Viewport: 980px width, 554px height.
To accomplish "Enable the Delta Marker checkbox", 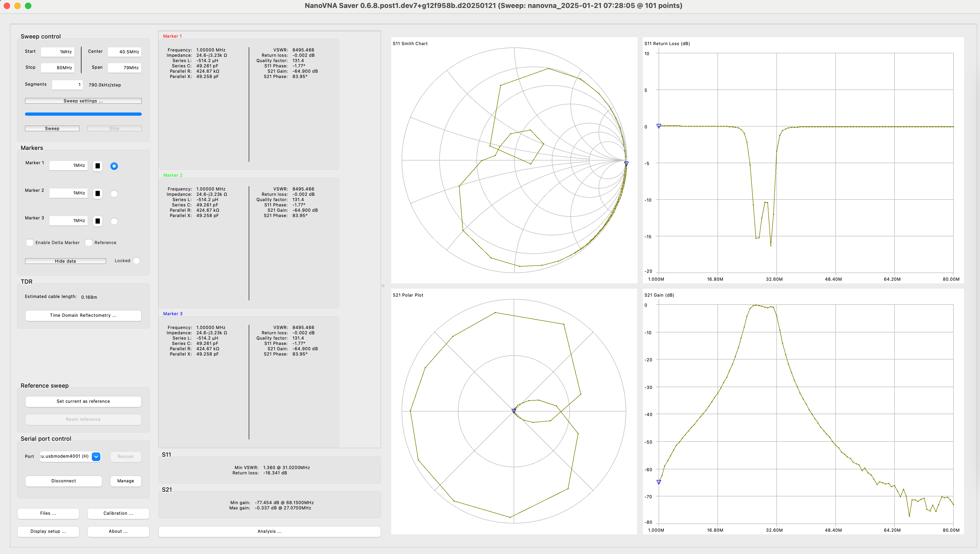I will pos(30,243).
